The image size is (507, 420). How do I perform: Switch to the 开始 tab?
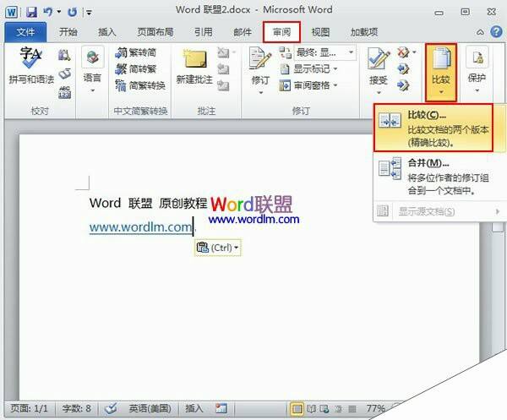pos(68,32)
